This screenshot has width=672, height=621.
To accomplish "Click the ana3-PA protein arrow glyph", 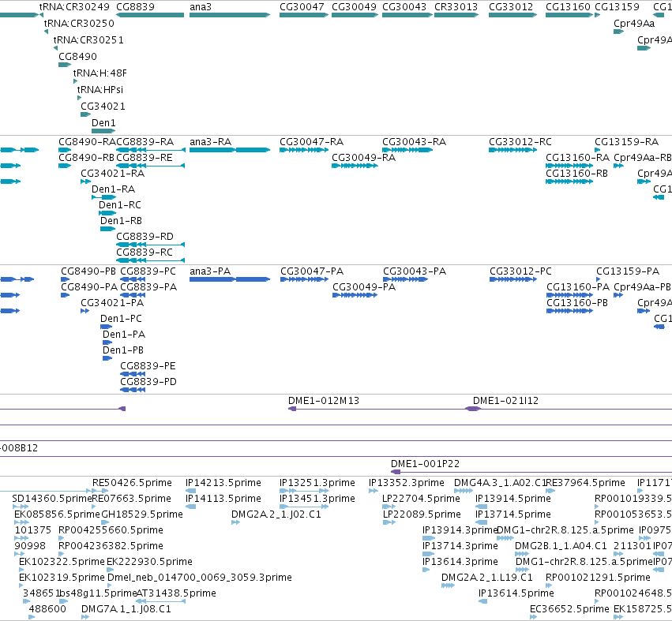I will point(230,279).
